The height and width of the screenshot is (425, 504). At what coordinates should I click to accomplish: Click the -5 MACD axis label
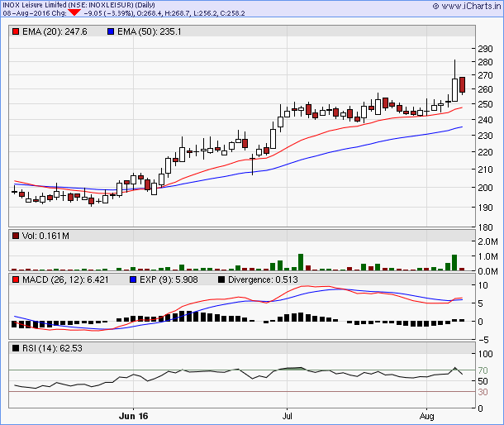coord(483,340)
